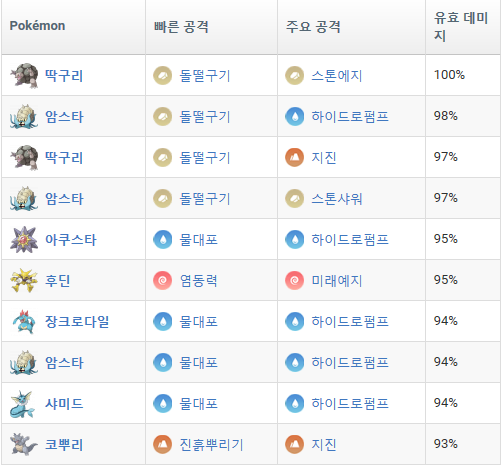Click the 후딘 sprite image

coord(24,280)
